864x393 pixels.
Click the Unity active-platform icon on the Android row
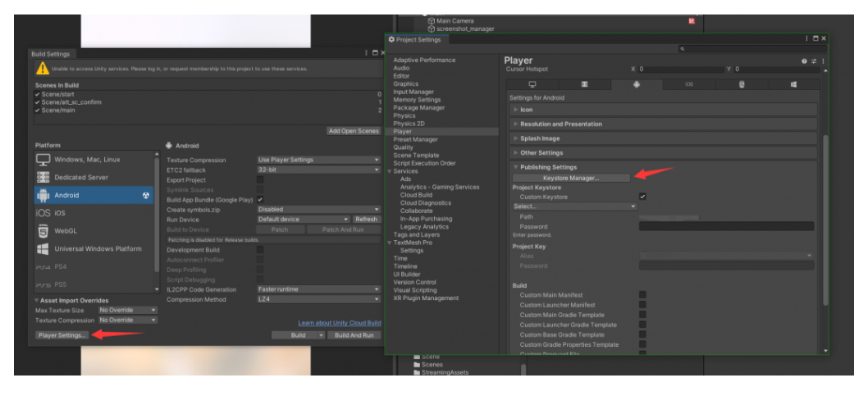pyautogui.click(x=146, y=195)
